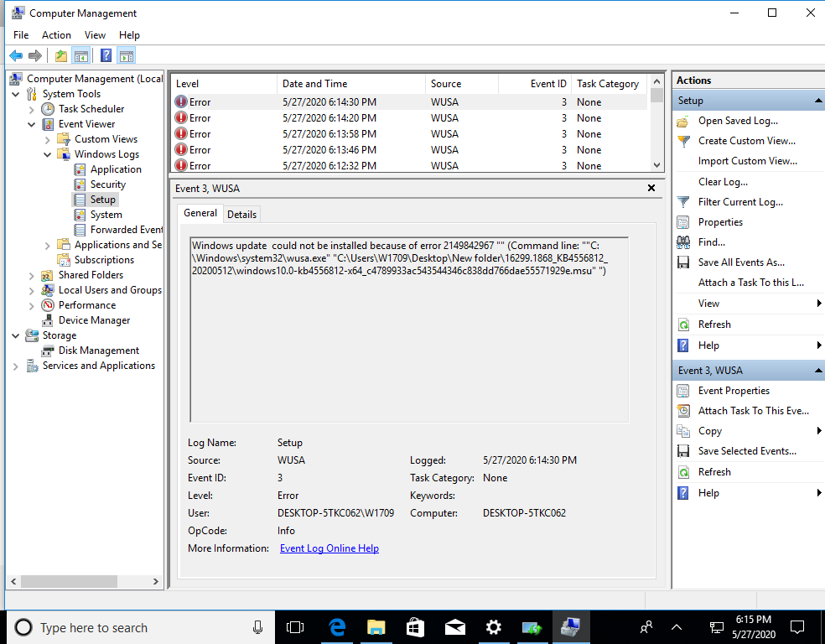Click Save All Events As action
This screenshot has width=825, height=644.
click(x=741, y=262)
